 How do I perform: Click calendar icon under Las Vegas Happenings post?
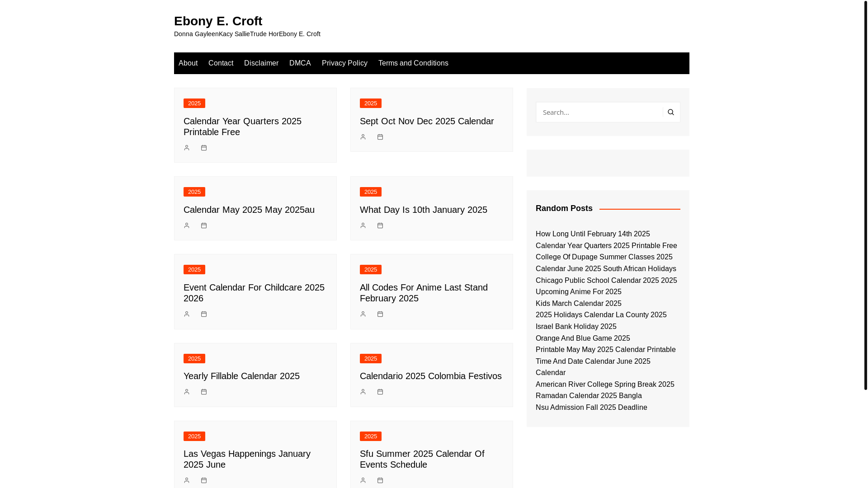204,480
